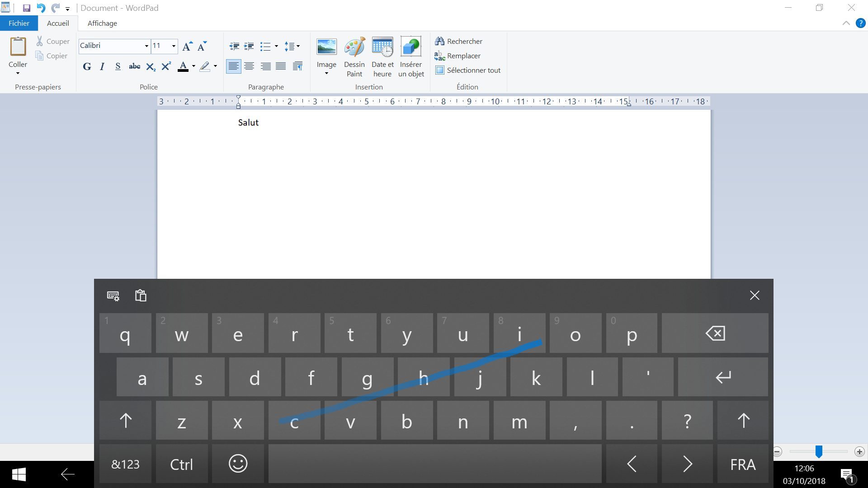Viewport: 868px width, 488px height.
Task: Open the emoji smiley key
Action: tap(238, 464)
